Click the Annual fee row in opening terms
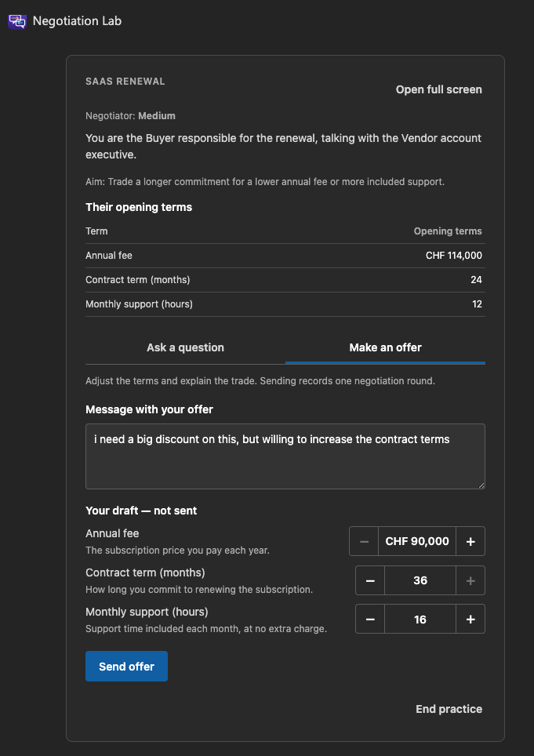 click(285, 256)
